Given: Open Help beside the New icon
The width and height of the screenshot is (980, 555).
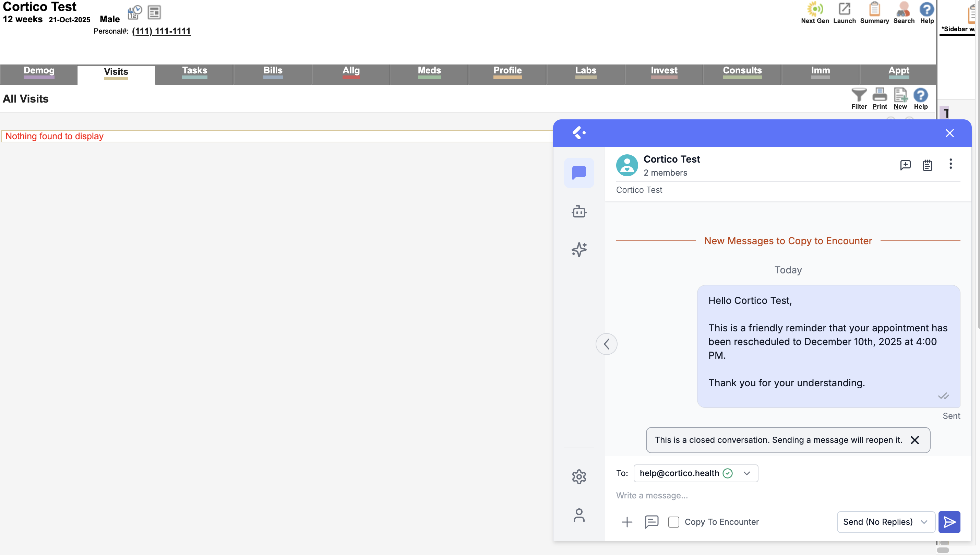Looking at the screenshot, I should (x=921, y=98).
